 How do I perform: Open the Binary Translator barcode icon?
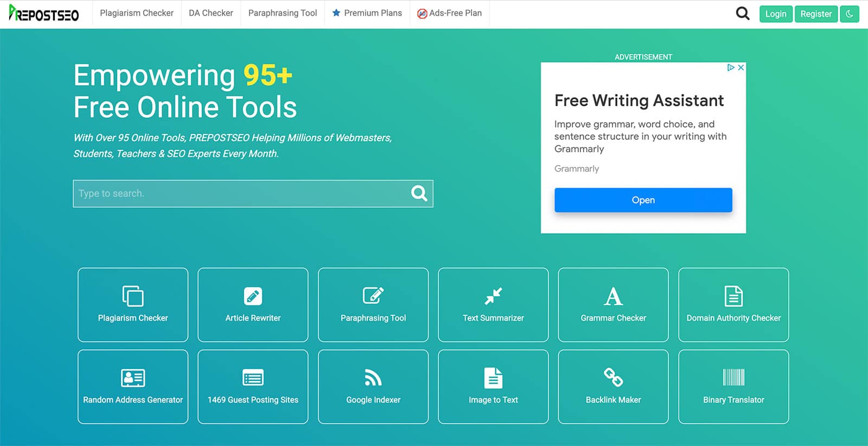pyautogui.click(x=733, y=377)
